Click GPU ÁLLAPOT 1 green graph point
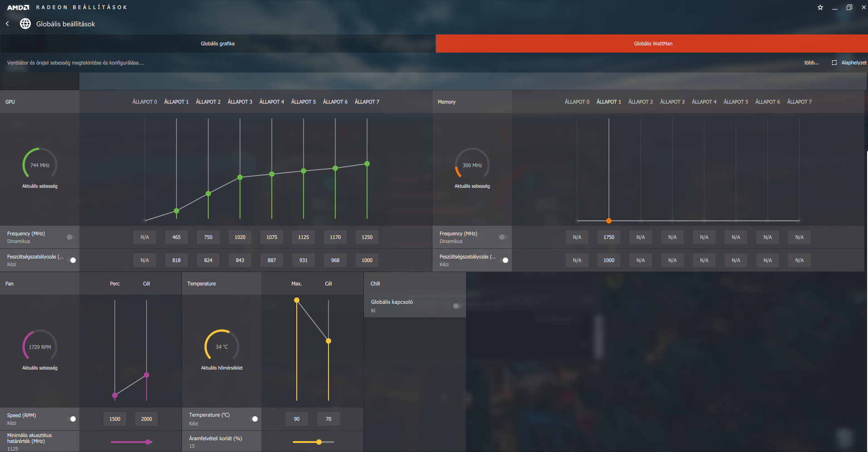Viewport: 868px width, 452px height. pos(177,211)
